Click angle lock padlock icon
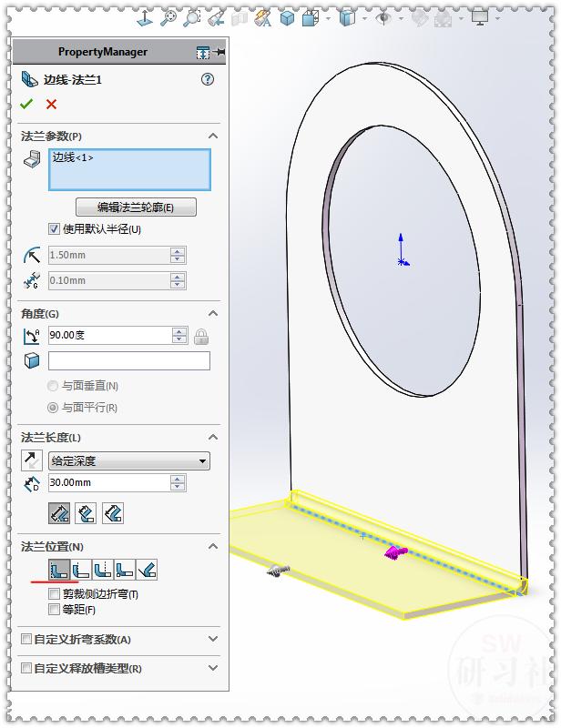Screen dimensions: 561x728 201,336
